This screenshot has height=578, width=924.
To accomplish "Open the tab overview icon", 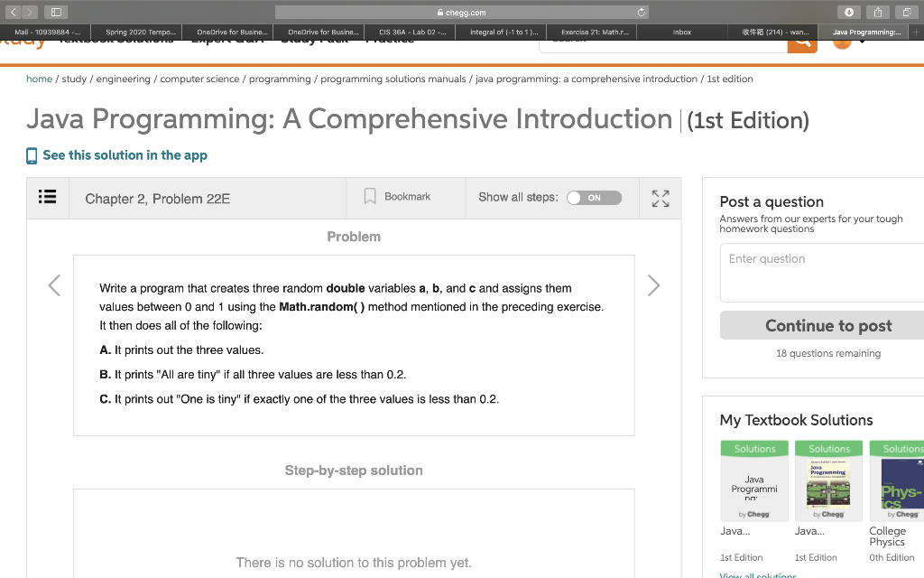I will (x=906, y=12).
